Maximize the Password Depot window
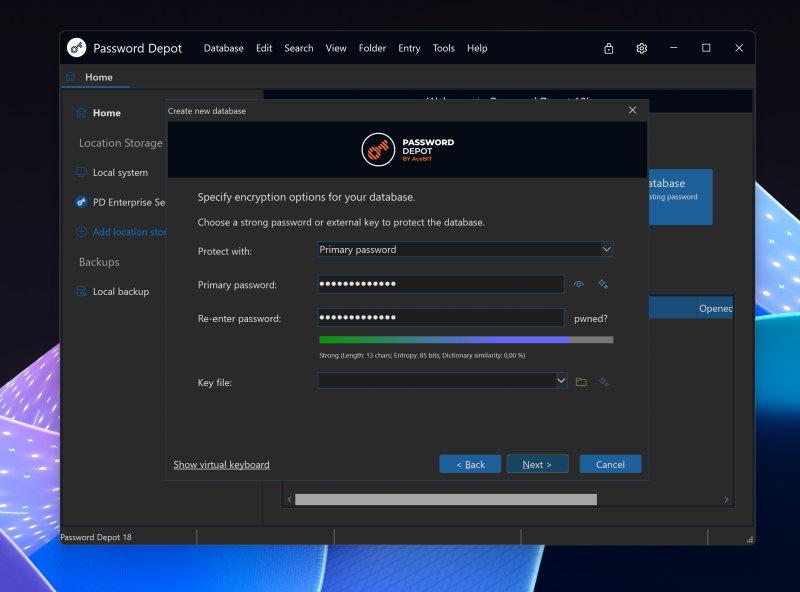Image resolution: width=800 pixels, height=592 pixels. tap(706, 48)
